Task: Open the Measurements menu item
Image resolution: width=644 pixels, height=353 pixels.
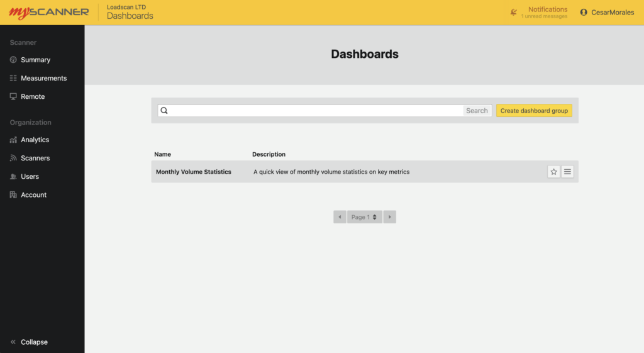Action: click(43, 78)
